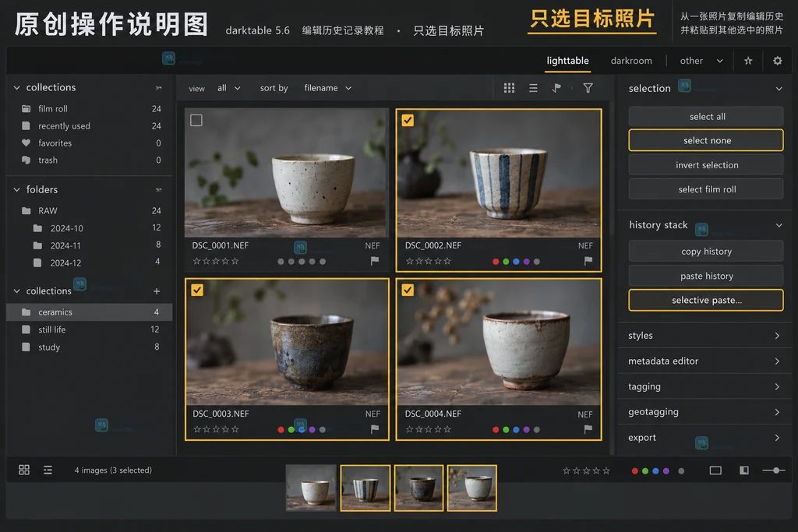Check the DSC_0001.NEF selection checkbox

tap(196, 121)
